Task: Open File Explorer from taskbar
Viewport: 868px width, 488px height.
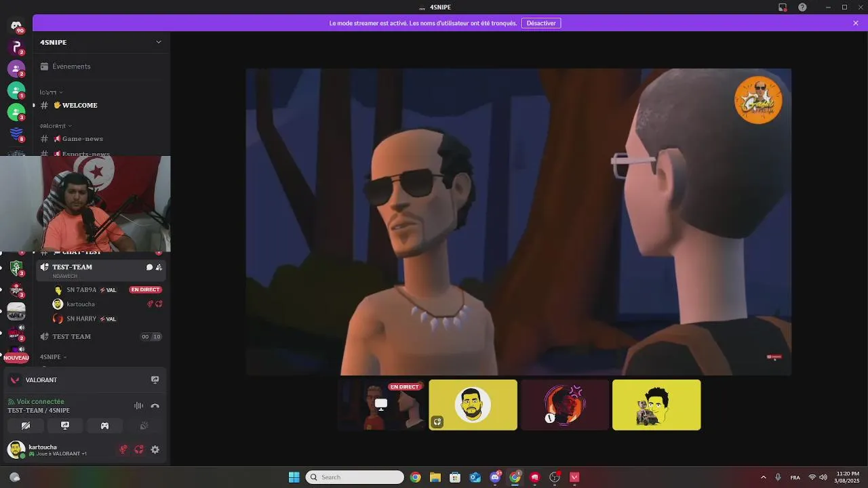Action: click(x=435, y=477)
